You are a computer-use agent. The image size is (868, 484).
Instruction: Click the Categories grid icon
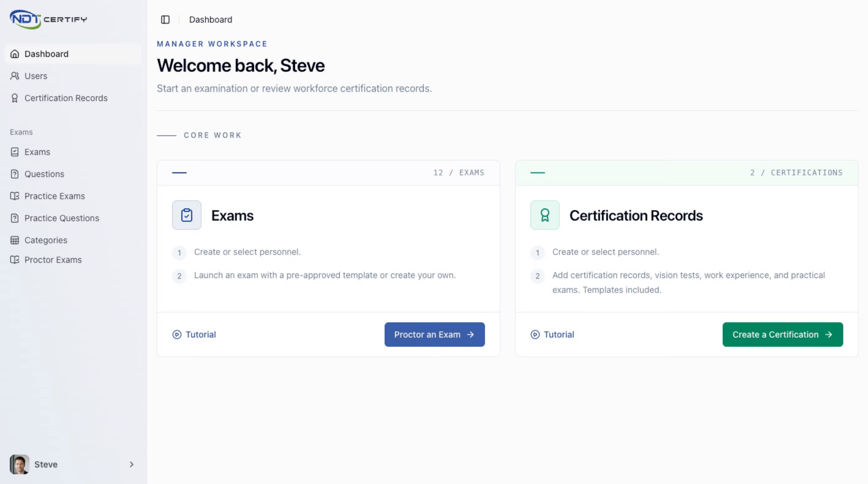click(14, 240)
